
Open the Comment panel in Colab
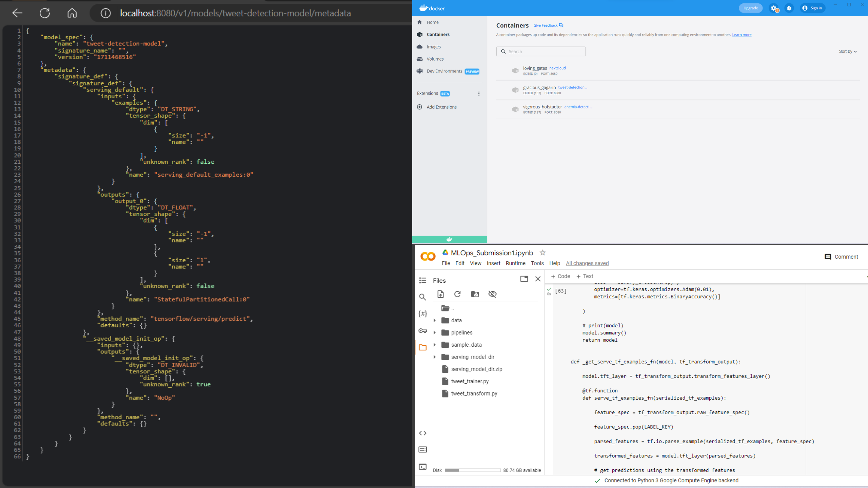841,257
